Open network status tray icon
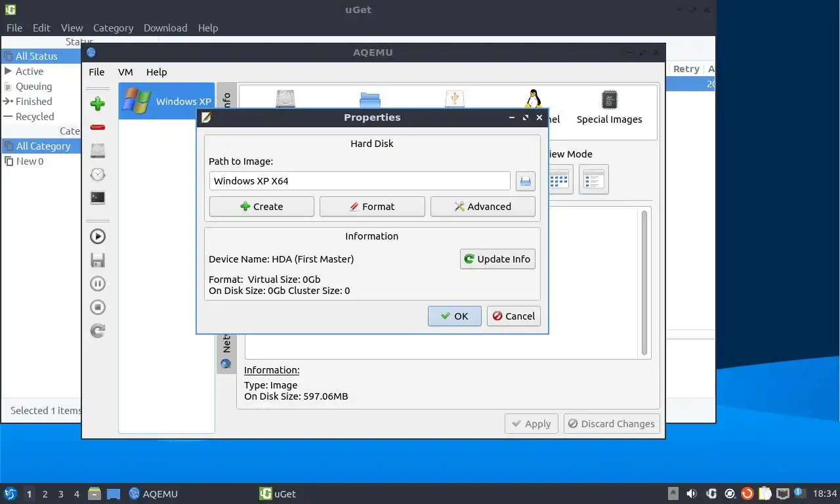Screen dimensions: 840x504 point(782,493)
